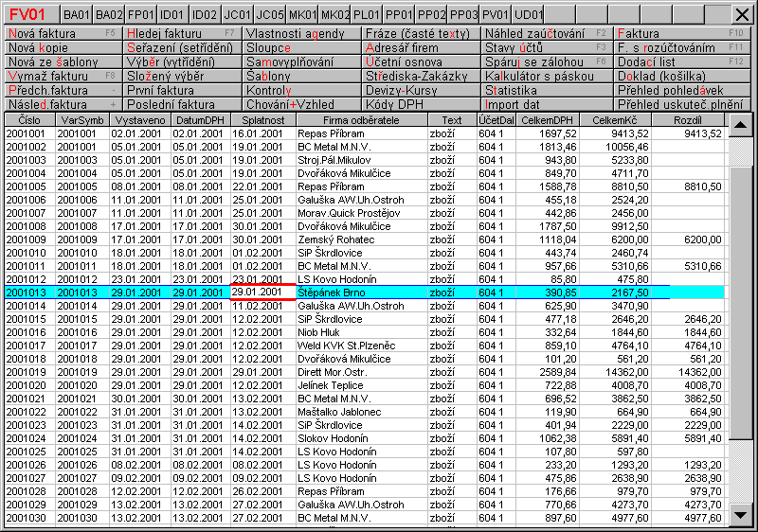The image size is (758, 532).
Task: Jump to Poslední faktura
Action: tap(182, 104)
